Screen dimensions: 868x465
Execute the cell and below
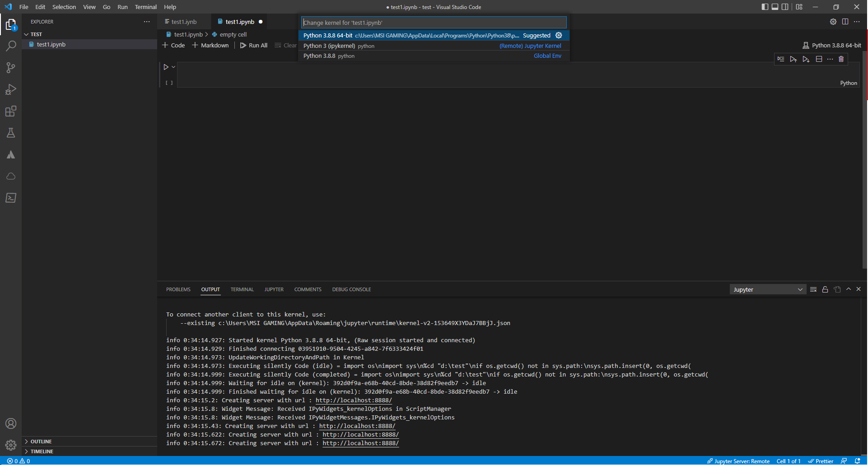(x=806, y=59)
